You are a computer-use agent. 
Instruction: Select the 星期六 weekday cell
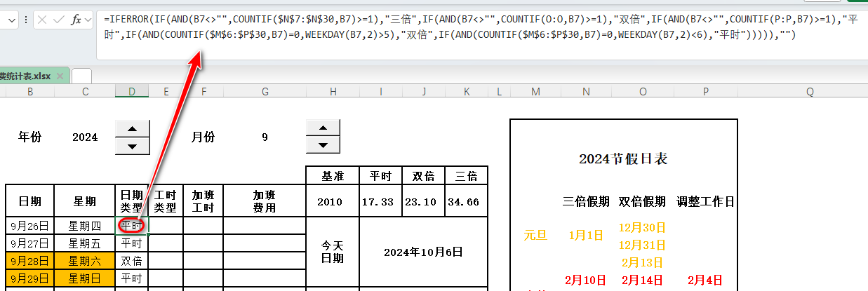[x=85, y=261]
